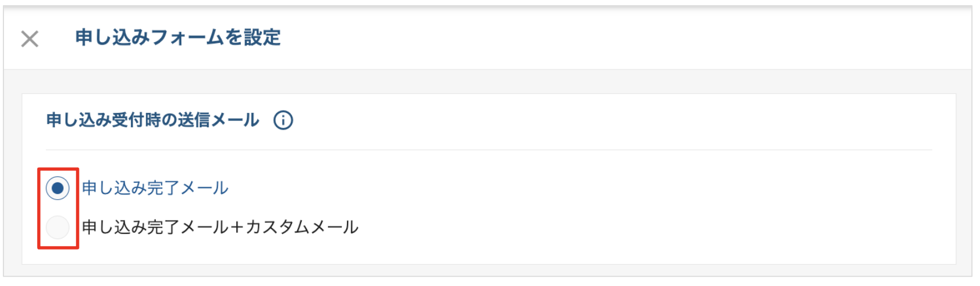Choose the completion-mail-only radio option
Image resolution: width=980 pixels, height=286 pixels.
(x=57, y=188)
